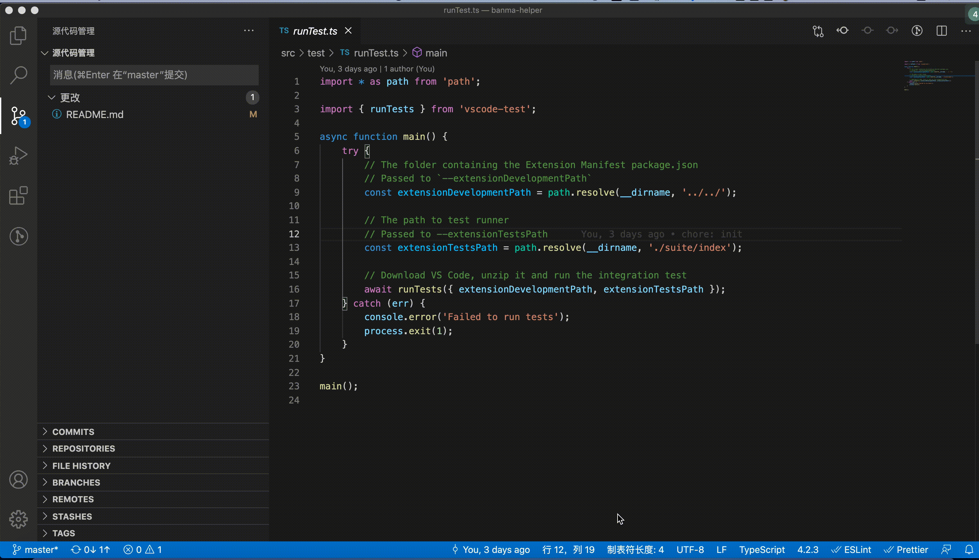979x560 pixels.
Task: Click the main symbol breadcrumb
Action: (430, 53)
